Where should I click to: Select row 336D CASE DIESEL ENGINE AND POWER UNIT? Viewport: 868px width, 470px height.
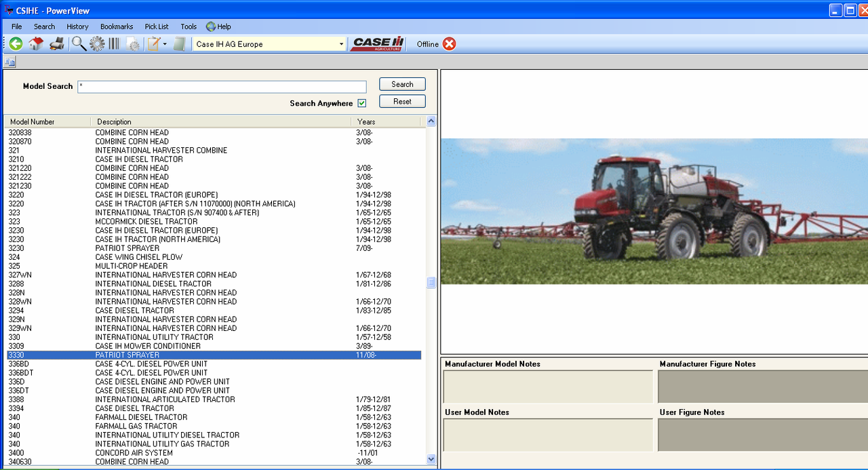pyautogui.click(x=214, y=382)
